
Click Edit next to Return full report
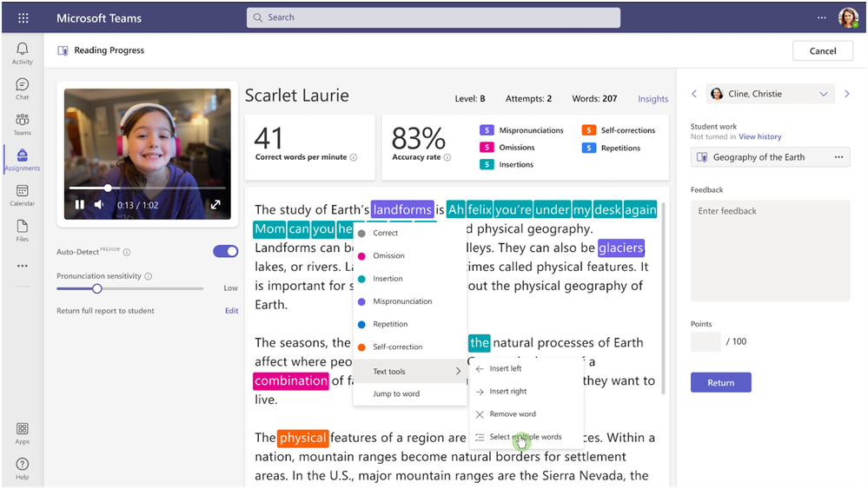[x=231, y=311]
